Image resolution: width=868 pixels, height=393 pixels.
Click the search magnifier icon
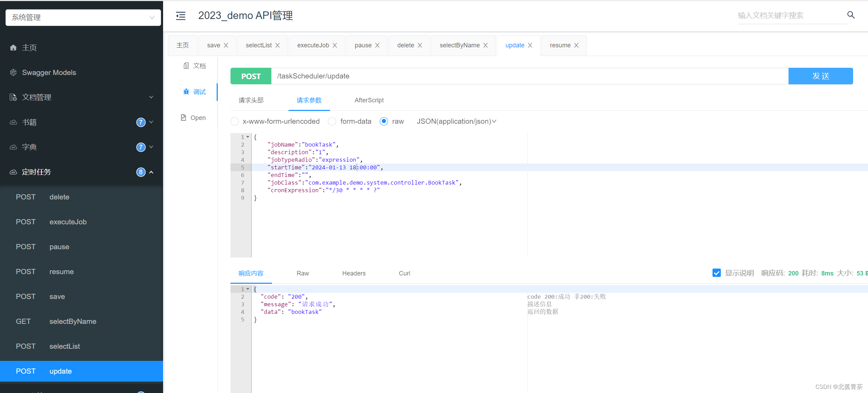click(851, 15)
